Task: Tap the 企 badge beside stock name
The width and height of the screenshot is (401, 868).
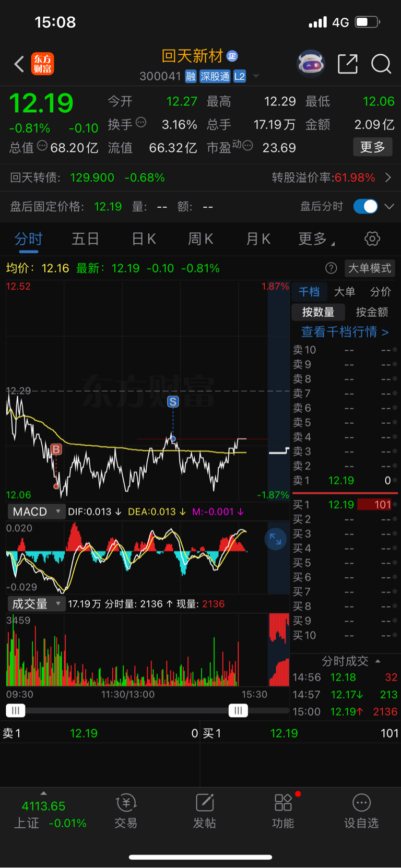Action: [x=232, y=55]
